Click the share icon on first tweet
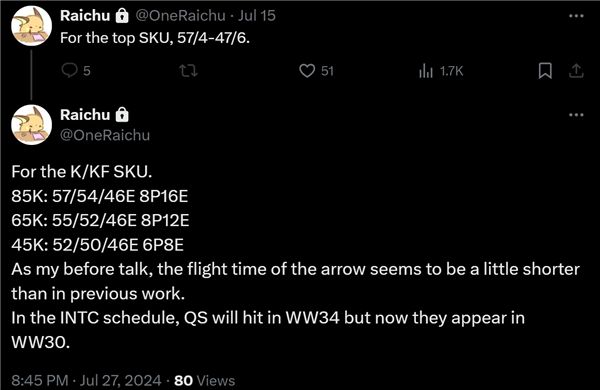 tap(576, 71)
